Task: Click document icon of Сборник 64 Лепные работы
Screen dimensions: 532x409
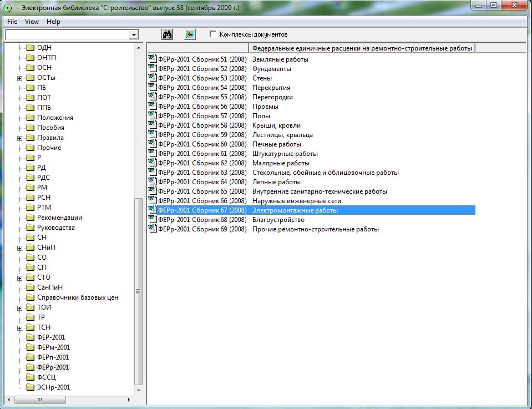Action: pyautogui.click(x=153, y=182)
